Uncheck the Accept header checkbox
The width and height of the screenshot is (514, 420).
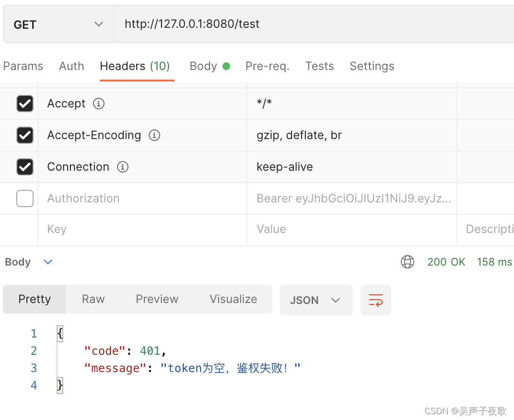(x=25, y=104)
